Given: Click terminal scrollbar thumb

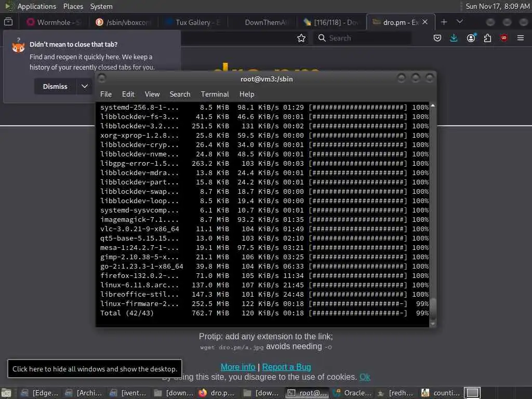Looking at the screenshot, I should tap(433, 308).
